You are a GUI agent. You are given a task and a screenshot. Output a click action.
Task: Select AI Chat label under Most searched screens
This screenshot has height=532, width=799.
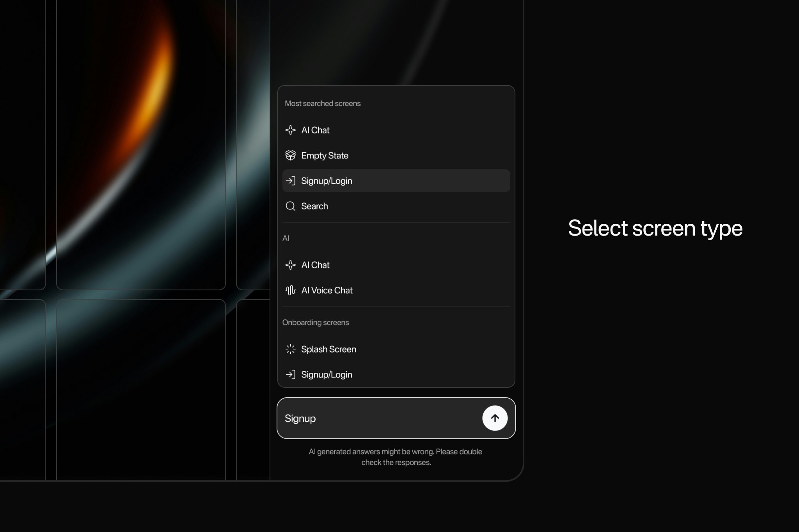tap(315, 130)
